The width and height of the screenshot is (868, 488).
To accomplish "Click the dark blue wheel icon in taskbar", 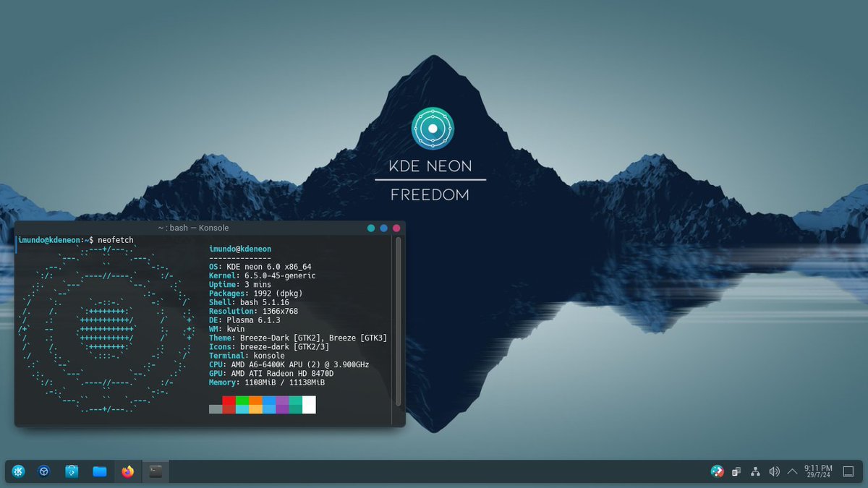I will click(44, 471).
